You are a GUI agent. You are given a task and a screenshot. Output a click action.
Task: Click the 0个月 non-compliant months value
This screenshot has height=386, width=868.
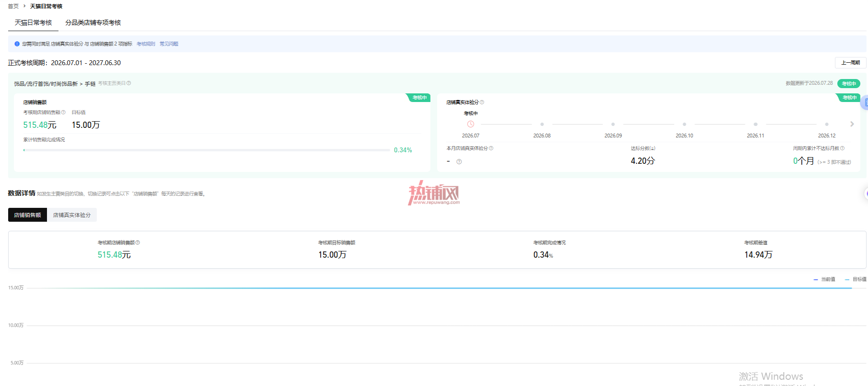[803, 161]
